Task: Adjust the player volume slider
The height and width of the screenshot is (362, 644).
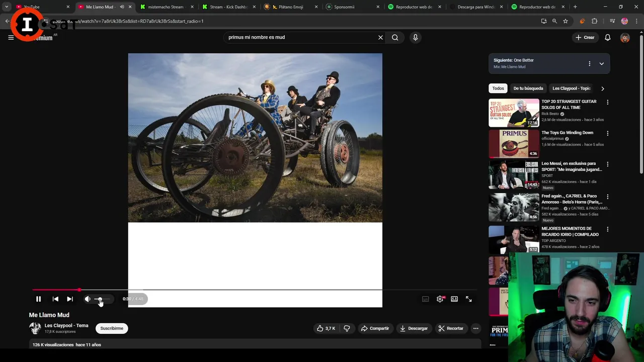Action: click(x=102, y=299)
